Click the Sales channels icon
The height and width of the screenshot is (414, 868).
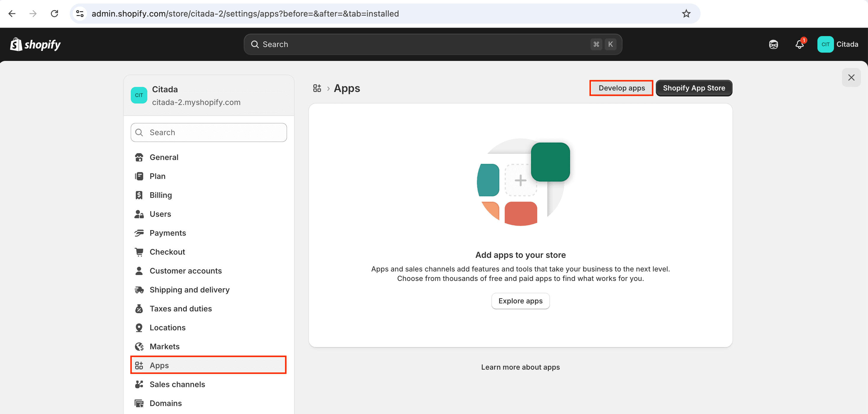pos(139,384)
